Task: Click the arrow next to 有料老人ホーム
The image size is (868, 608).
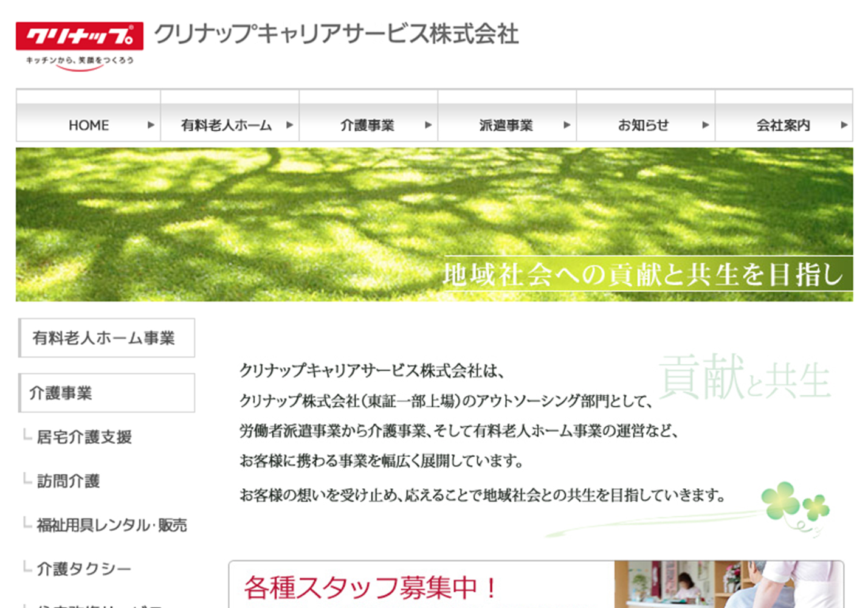Action: (289, 125)
